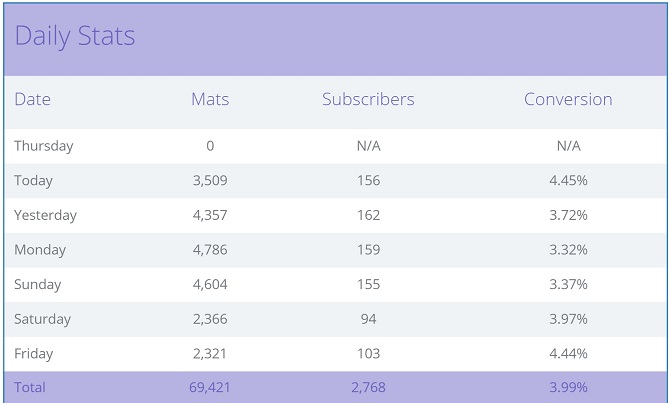
Task: Select Sunday's subscribers value 155
Action: [x=368, y=284]
